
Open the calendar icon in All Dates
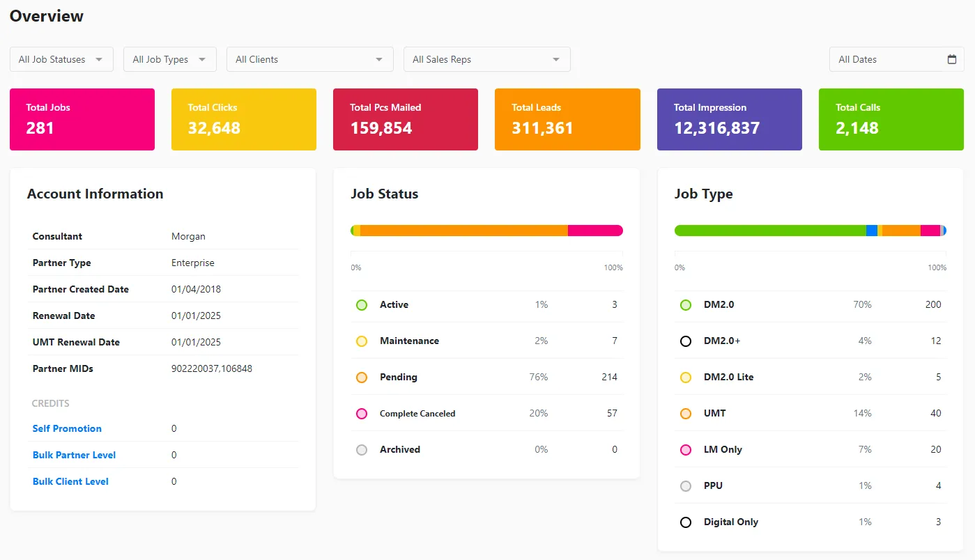pos(952,59)
